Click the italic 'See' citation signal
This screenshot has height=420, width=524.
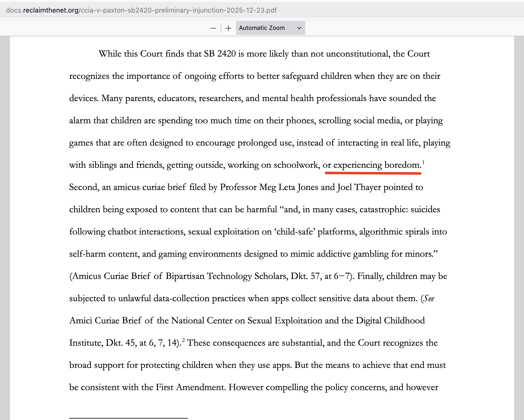429,298
